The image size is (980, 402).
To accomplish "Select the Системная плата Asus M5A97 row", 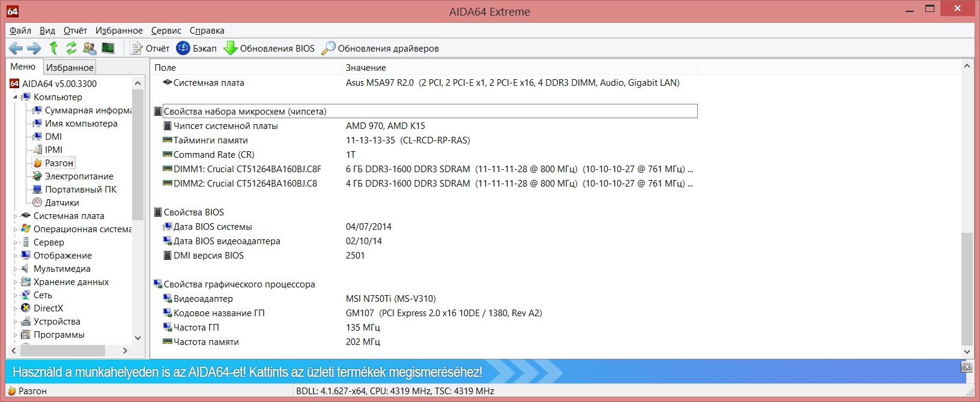I will click(x=425, y=83).
